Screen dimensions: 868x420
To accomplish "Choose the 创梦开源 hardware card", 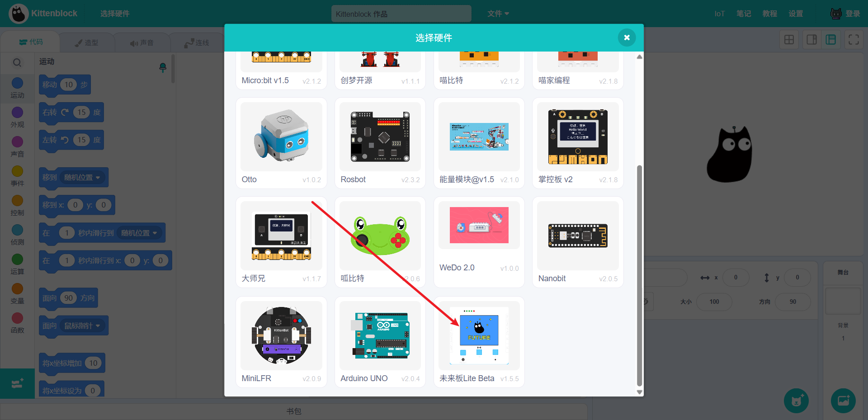I will tap(380, 70).
